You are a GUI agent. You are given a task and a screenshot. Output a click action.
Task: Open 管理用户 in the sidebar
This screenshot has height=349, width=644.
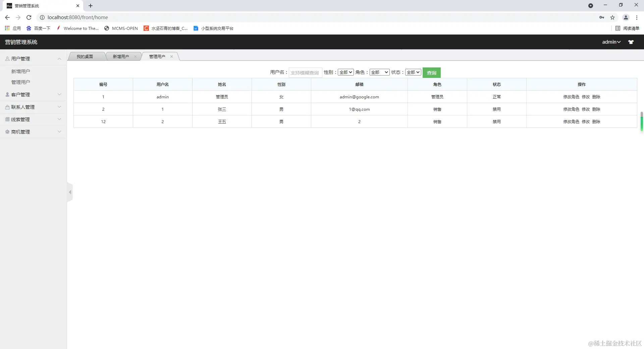coord(21,82)
